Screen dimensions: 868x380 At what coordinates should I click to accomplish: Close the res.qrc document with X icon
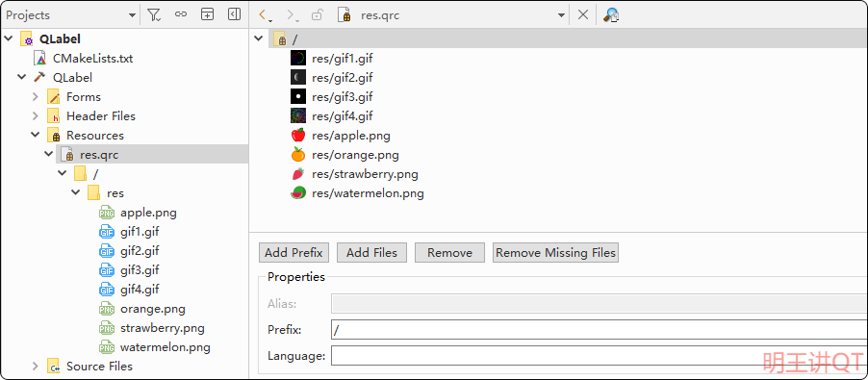point(582,15)
